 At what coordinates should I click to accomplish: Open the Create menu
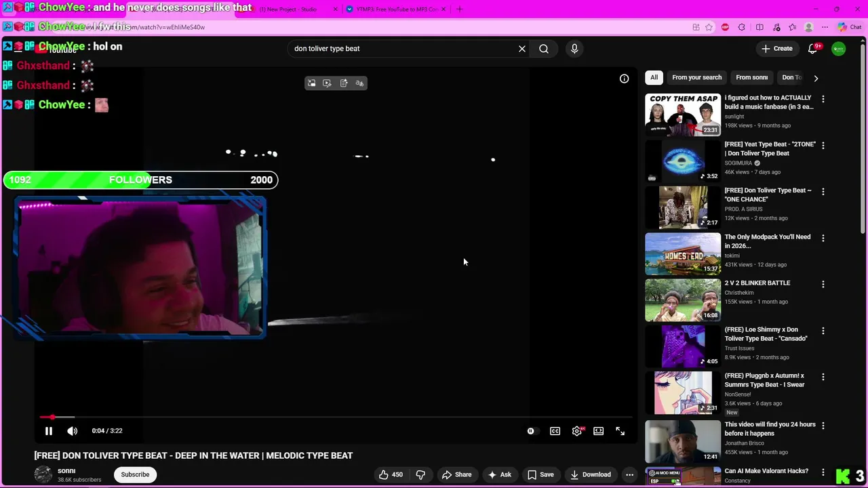click(776, 49)
